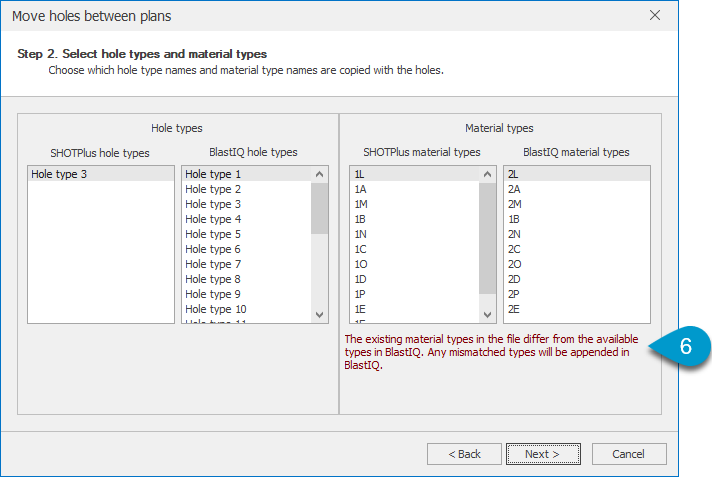Click the Back button
The image size is (712, 477).
tap(464, 454)
